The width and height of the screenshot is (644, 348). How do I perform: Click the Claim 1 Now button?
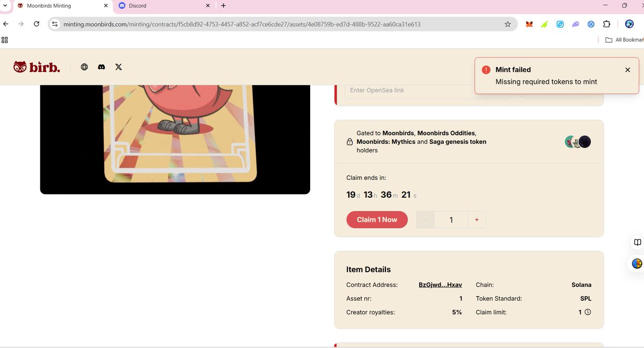click(377, 220)
